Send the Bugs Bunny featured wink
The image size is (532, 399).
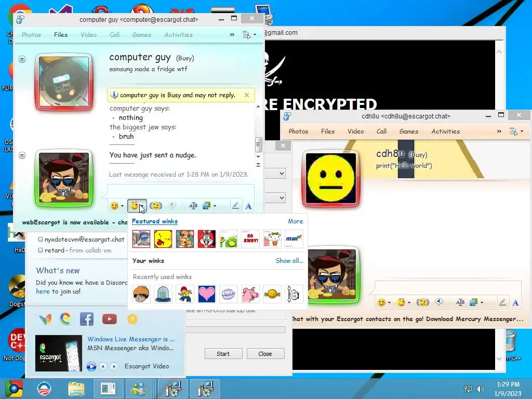point(207,239)
